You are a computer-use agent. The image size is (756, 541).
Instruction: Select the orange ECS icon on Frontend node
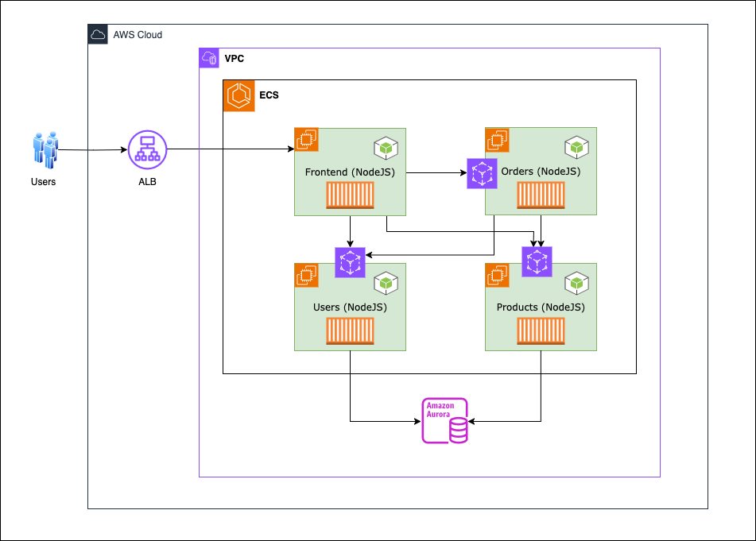tap(305, 138)
